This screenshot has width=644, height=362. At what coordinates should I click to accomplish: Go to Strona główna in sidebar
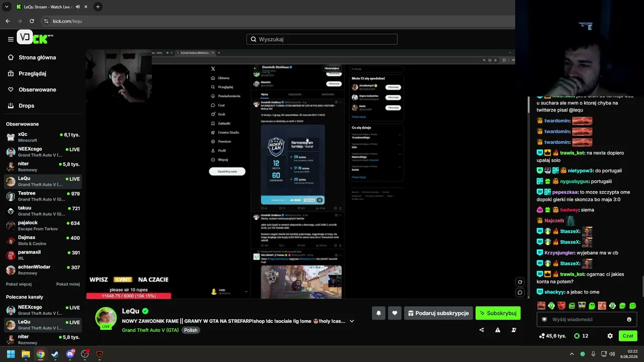tap(32, 57)
